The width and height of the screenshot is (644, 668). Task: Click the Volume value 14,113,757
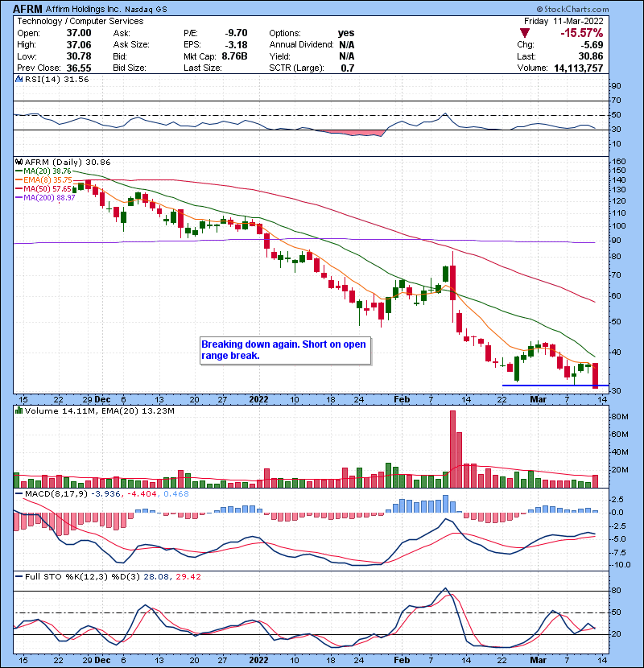tap(578, 68)
